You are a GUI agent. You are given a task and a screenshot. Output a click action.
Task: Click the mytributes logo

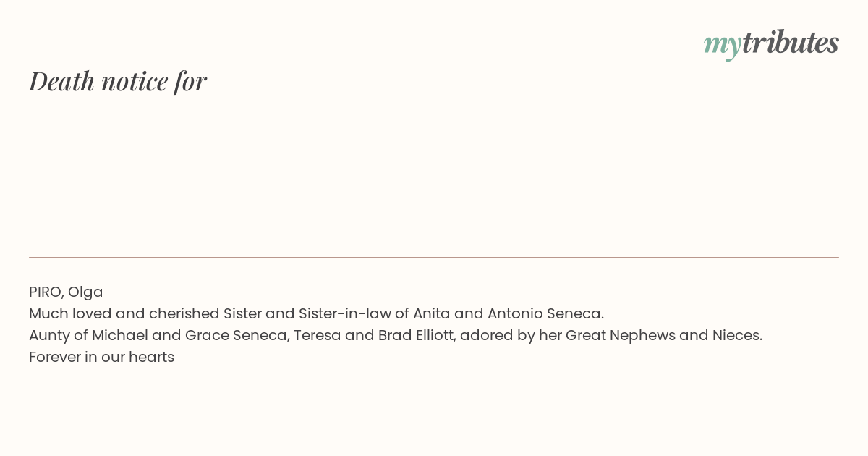(x=771, y=43)
